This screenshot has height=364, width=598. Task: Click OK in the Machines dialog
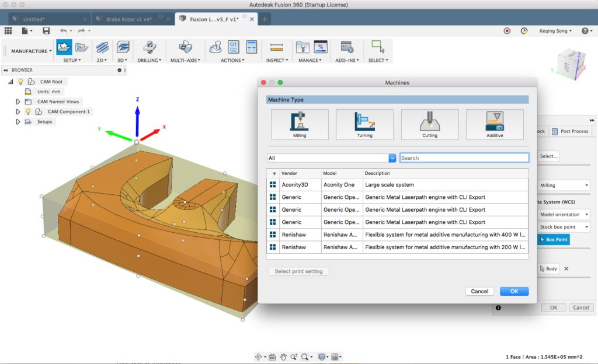click(514, 291)
